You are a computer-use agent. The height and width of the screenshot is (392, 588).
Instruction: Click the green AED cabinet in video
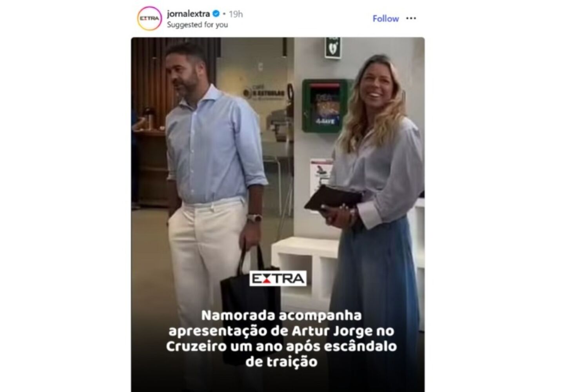click(x=324, y=106)
